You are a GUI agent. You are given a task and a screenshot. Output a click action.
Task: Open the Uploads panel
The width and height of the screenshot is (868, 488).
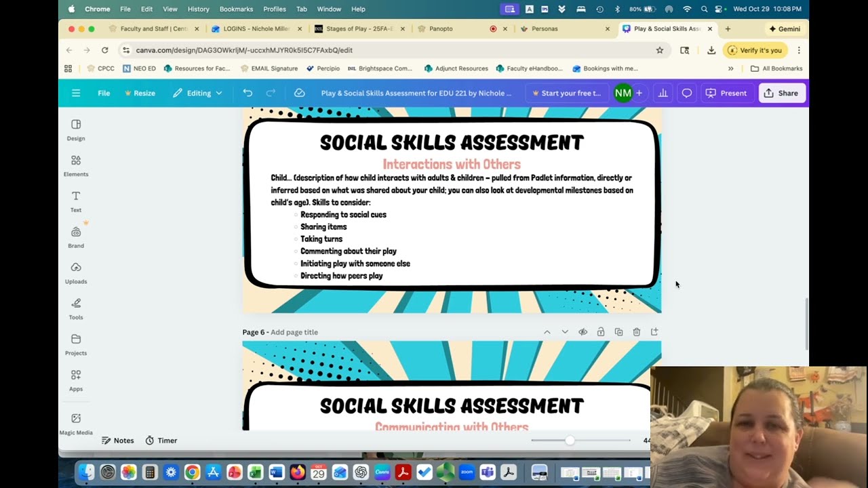(x=76, y=272)
